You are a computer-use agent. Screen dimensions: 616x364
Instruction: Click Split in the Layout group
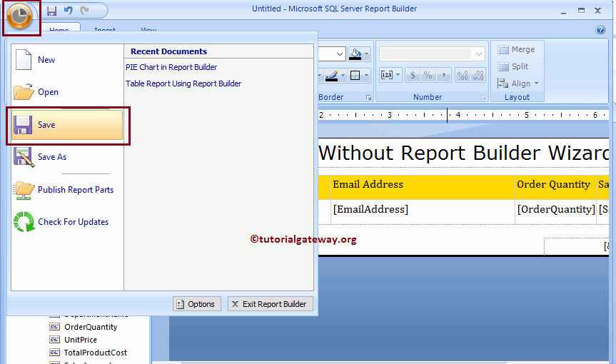click(513, 66)
